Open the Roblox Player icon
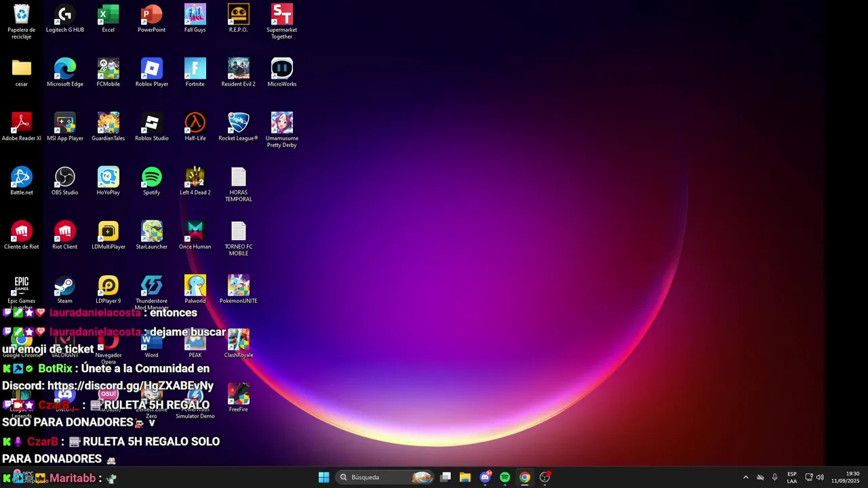Viewport: 868px width, 488px height. point(152,73)
